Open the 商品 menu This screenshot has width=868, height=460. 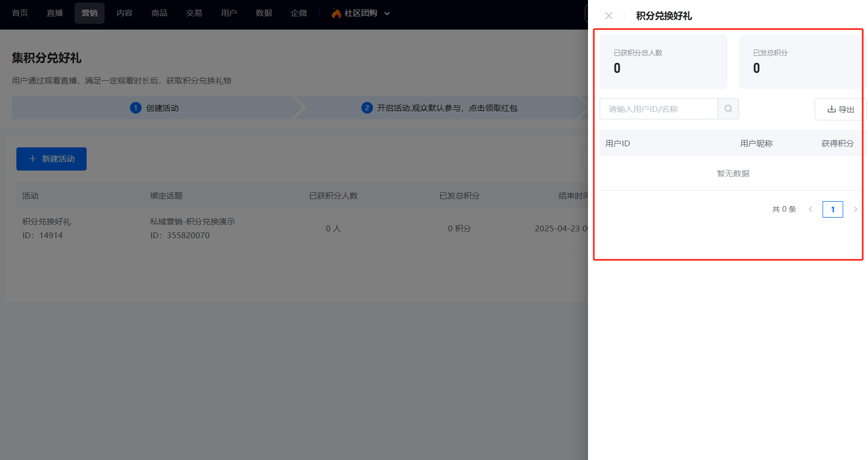tap(160, 13)
